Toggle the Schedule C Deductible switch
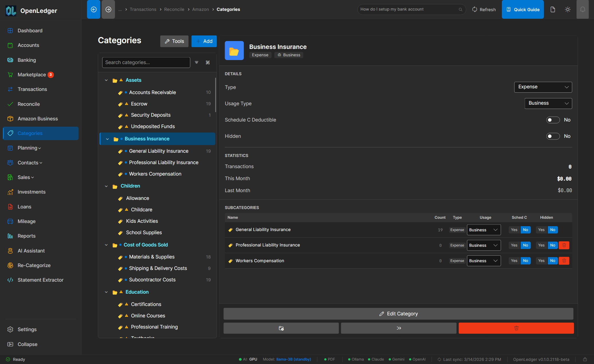This screenshot has width=594, height=364. coord(553,120)
